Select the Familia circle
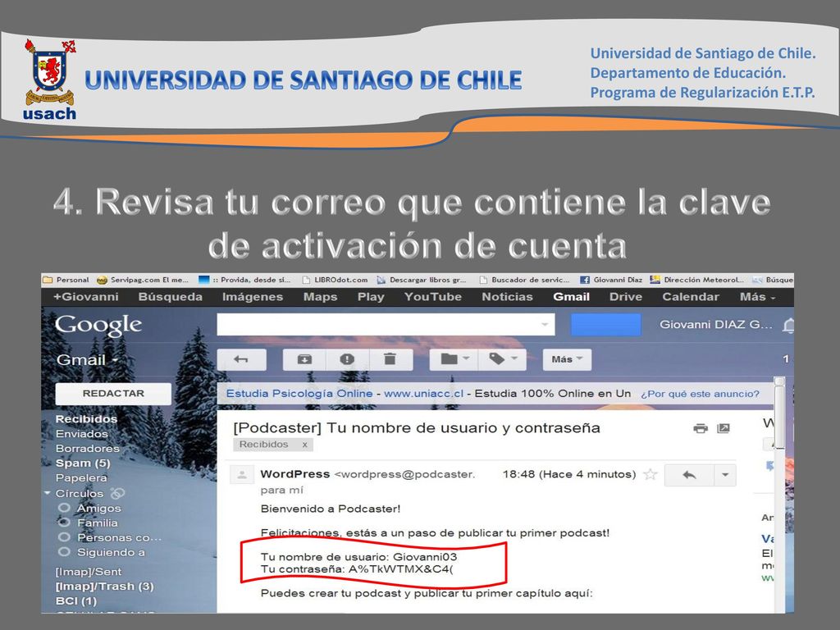The image size is (840, 630). 98,523
